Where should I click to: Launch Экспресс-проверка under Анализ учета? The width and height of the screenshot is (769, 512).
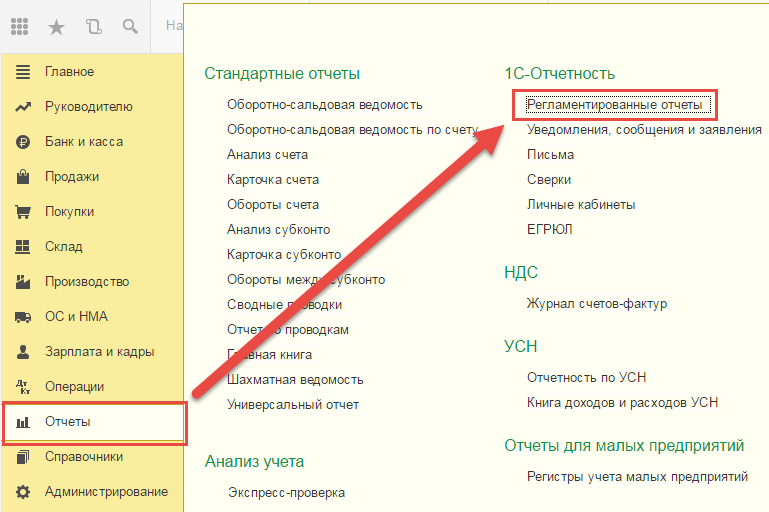coord(285,492)
